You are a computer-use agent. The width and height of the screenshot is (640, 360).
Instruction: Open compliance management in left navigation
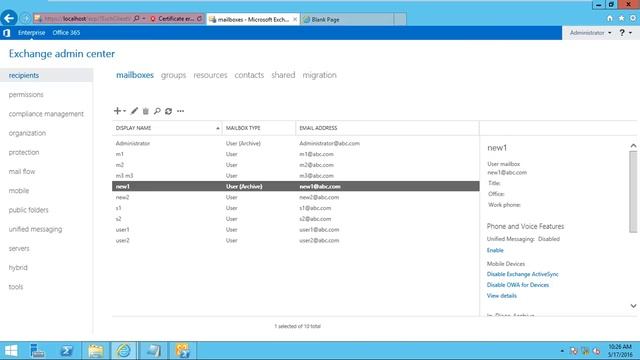[46, 114]
